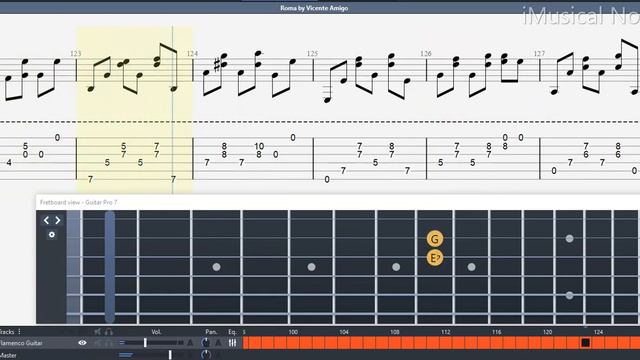Image resolution: width=640 pixels, height=360 pixels.
Task: Adjust Master volume slider handle
Action: [x=170, y=355]
